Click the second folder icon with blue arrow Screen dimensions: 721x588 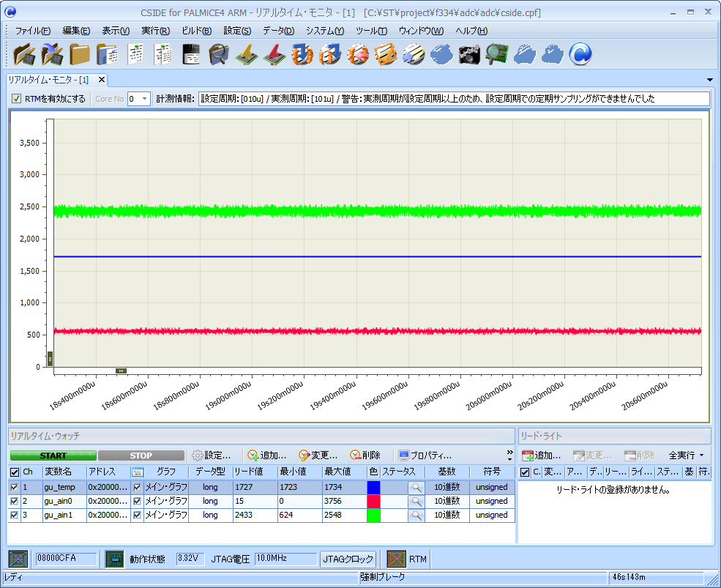(52, 54)
